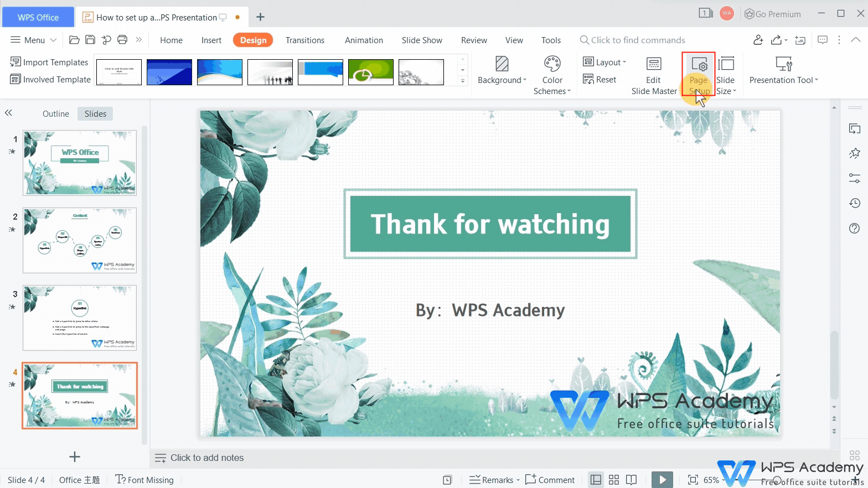Viewport: 868px width, 488px height.
Task: Click Font Missing in status bar
Action: 144,480
